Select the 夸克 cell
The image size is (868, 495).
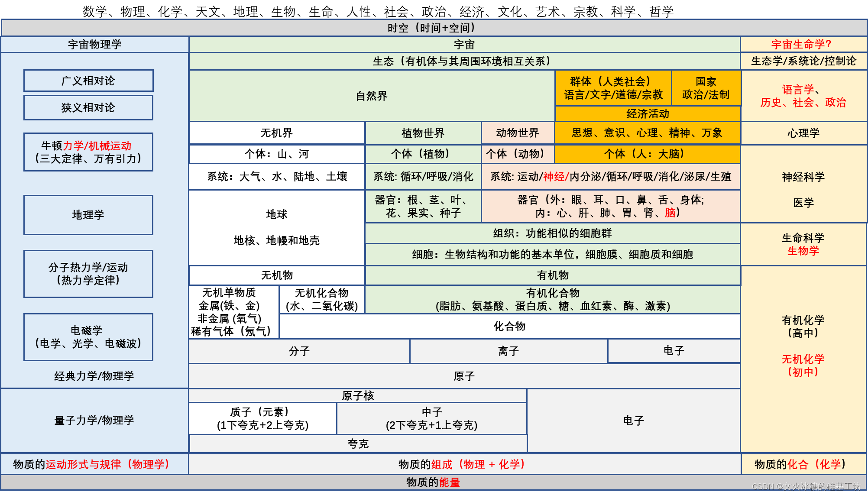point(358,443)
